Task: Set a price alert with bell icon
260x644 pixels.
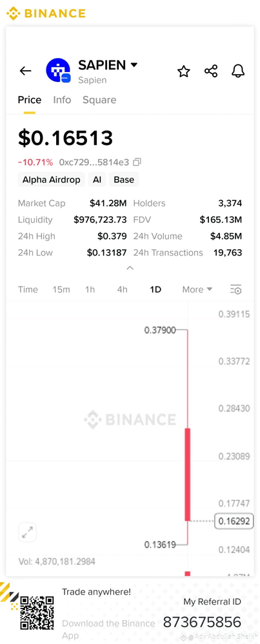Action: click(x=238, y=71)
